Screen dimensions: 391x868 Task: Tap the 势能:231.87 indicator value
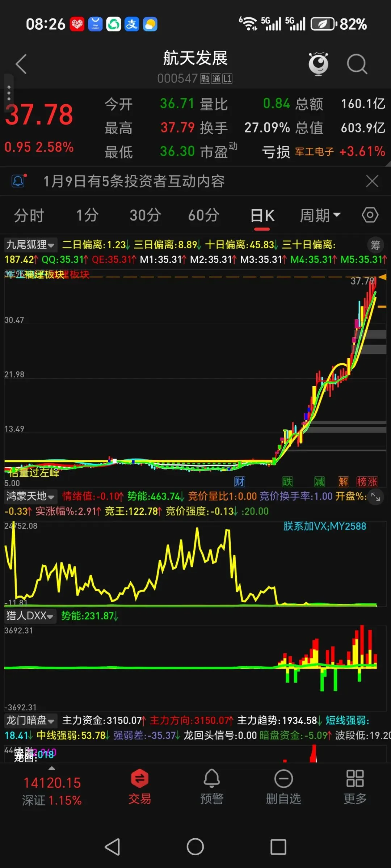(89, 616)
